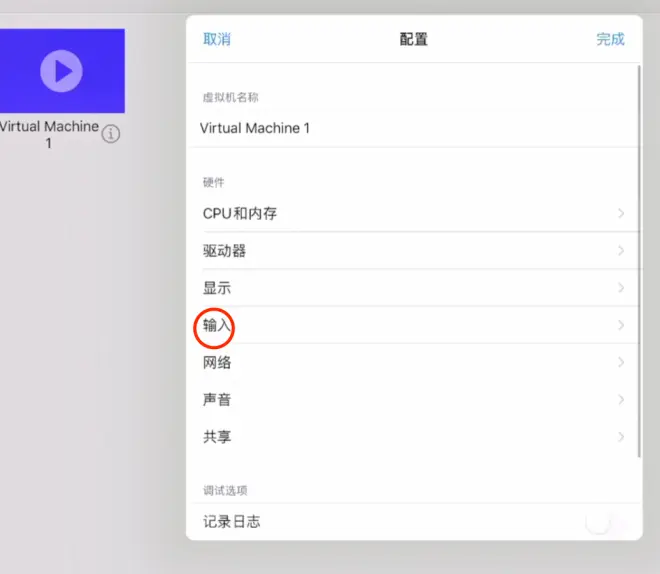This screenshot has width=660, height=574.
Task: Open CPU和内存 settings
Action: point(413,213)
